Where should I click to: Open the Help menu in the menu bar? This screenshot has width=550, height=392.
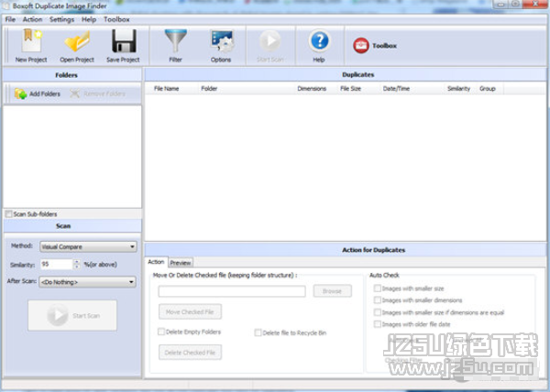point(89,19)
